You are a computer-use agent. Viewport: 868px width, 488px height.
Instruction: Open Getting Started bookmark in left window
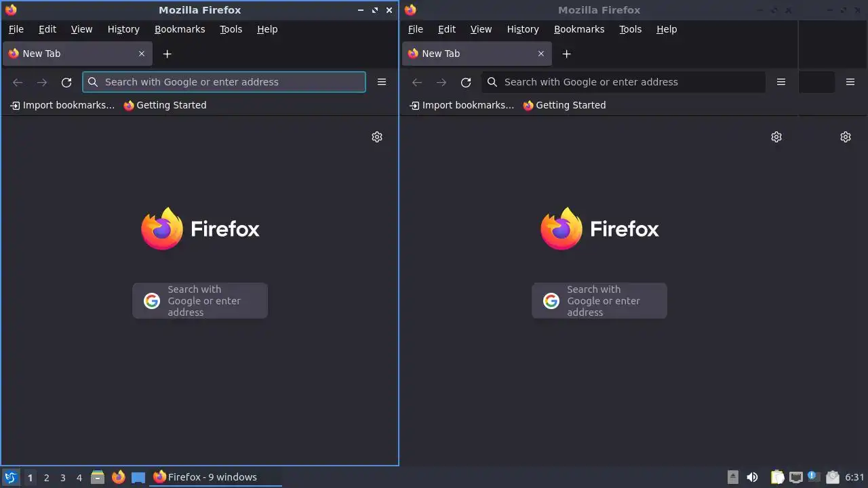pyautogui.click(x=165, y=105)
